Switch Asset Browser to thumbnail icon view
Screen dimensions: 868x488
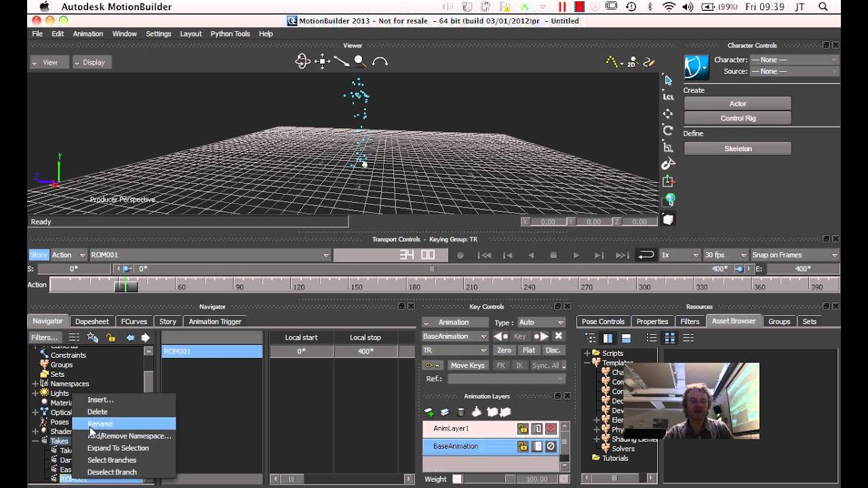pyautogui.click(x=670, y=338)
